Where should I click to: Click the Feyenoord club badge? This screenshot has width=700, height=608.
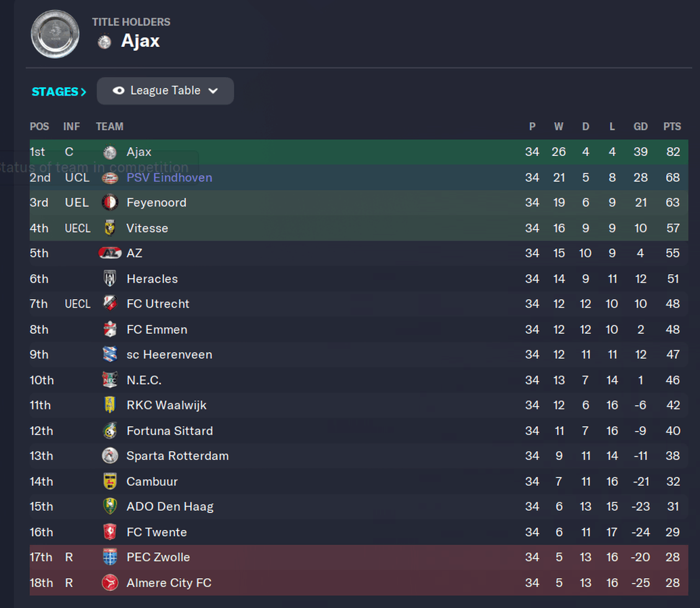[110, 203]
